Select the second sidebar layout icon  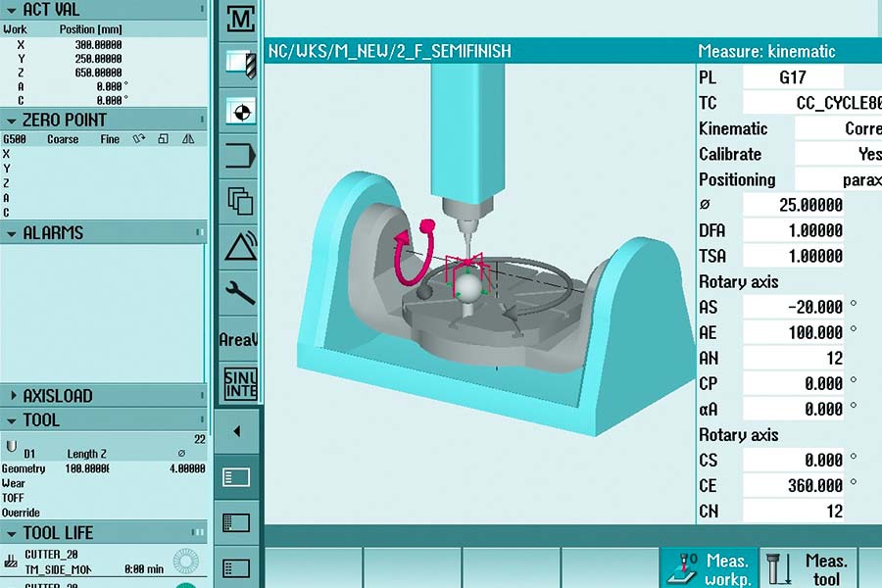coord(236,522)
